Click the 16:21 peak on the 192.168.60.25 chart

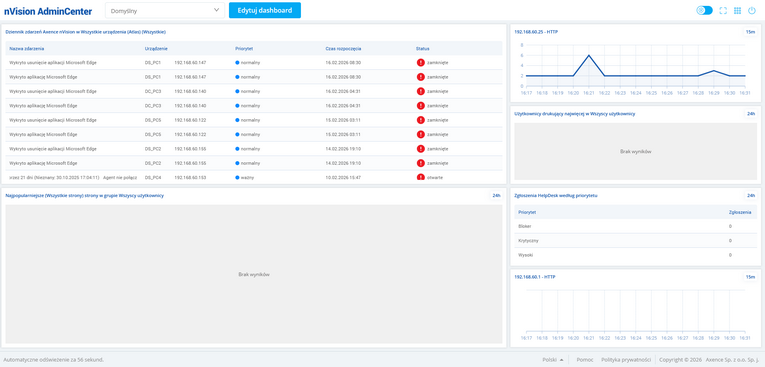[x=589, y=55]
